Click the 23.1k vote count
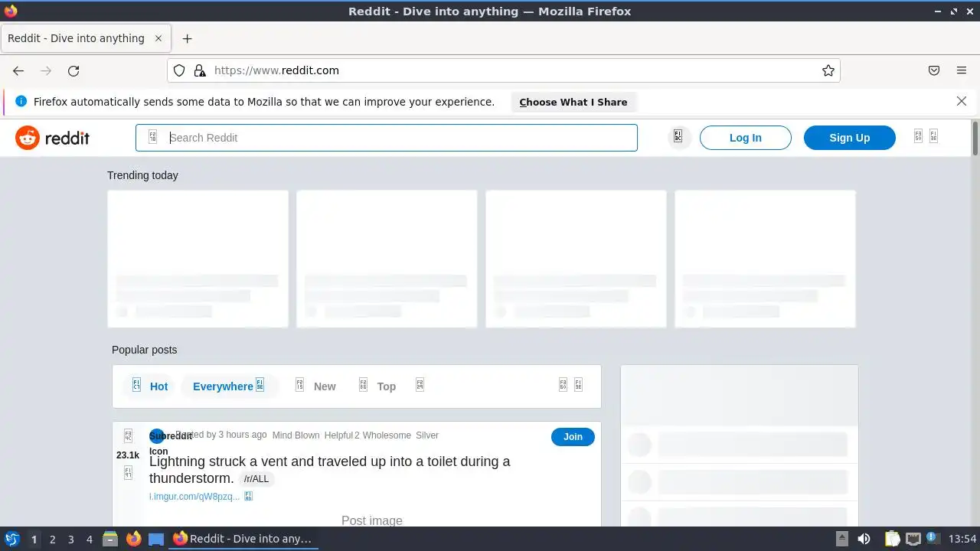This screenshot has height=551, width=980. click(x=128, y=455)
